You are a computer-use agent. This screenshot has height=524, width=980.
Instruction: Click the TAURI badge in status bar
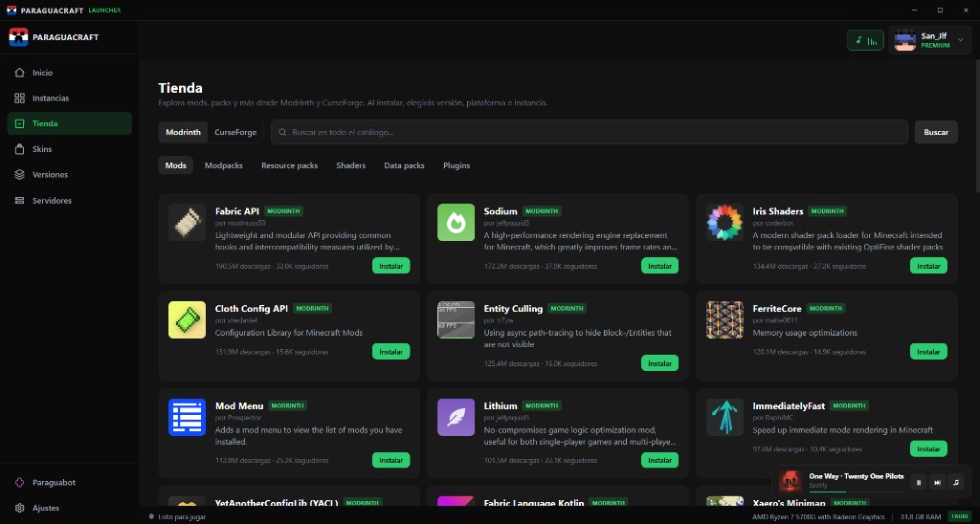(x=959, y=516)
